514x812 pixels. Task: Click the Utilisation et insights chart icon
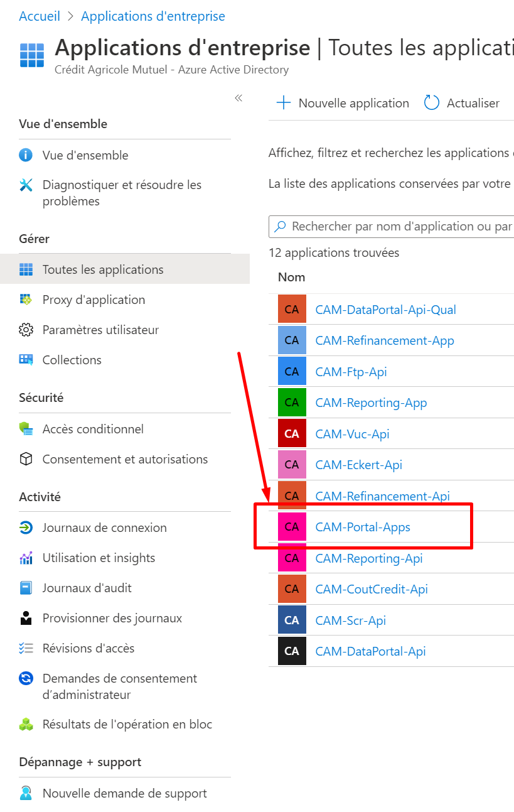[x=26, y=558]
